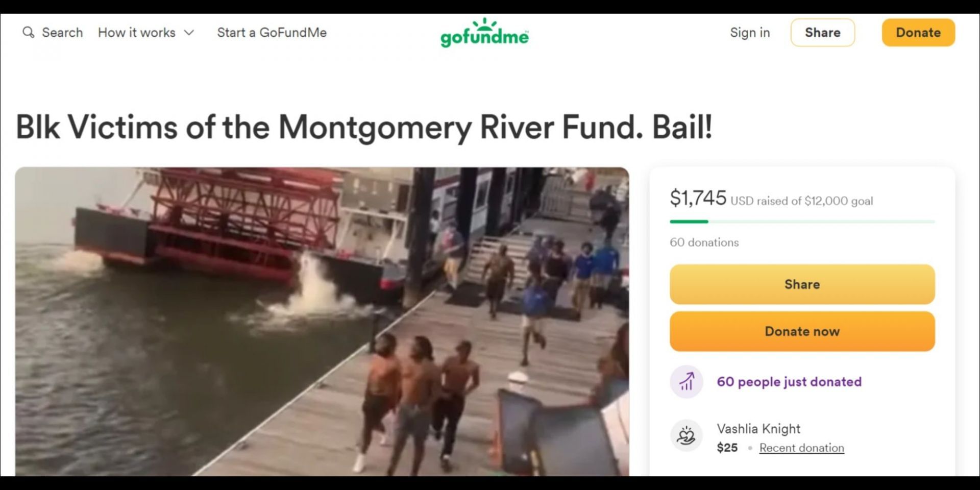The width and height of the screenshot is (980, 490).
Task: Click the campaign title heading
Action: click(x=364, y=127)
